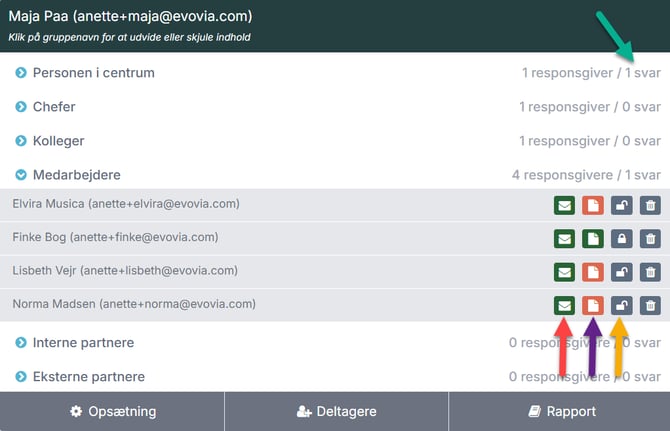Expand the Interne partnere group

click(x=82, y=343)
